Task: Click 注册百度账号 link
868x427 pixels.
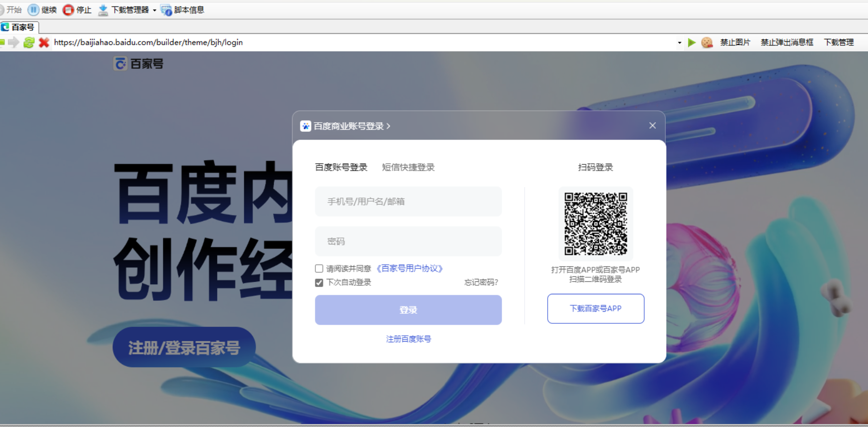Action: [x=409, y=339]
